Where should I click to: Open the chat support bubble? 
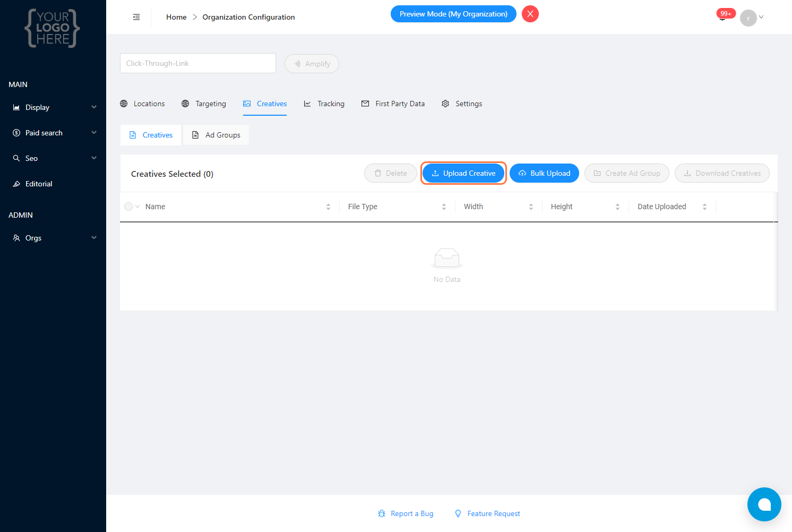pos(764,504)
